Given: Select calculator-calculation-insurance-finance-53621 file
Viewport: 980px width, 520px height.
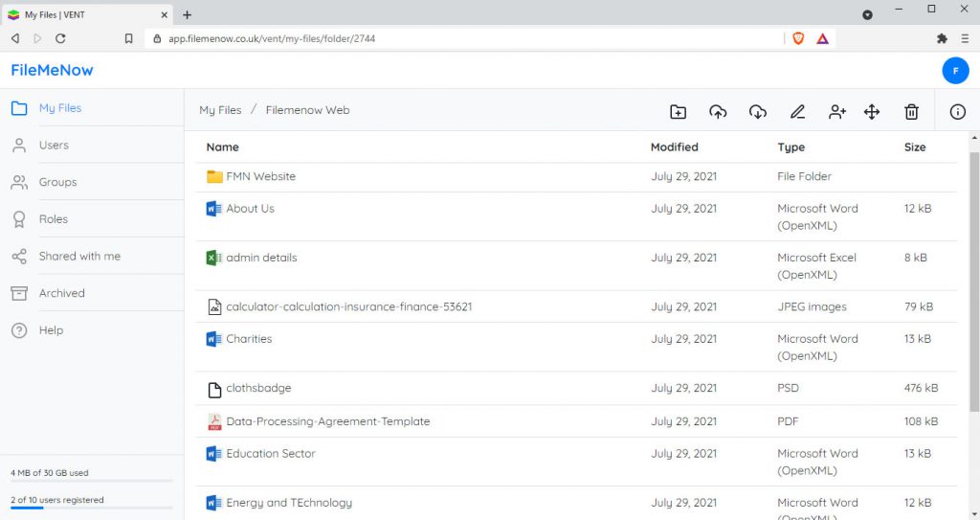Looking at the screenshot, I should pyautogui.click(x=348, y=306).
